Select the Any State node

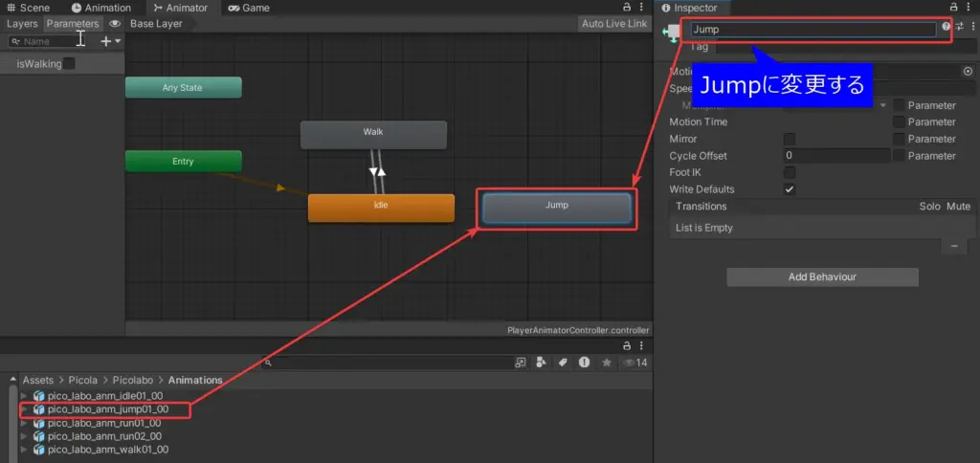(183, 87)
